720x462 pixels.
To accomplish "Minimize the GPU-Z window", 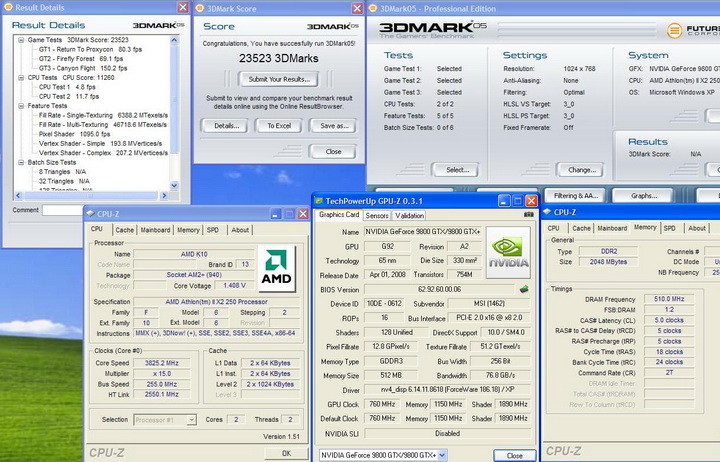I will pyautogui.click(x=504, y=201).
